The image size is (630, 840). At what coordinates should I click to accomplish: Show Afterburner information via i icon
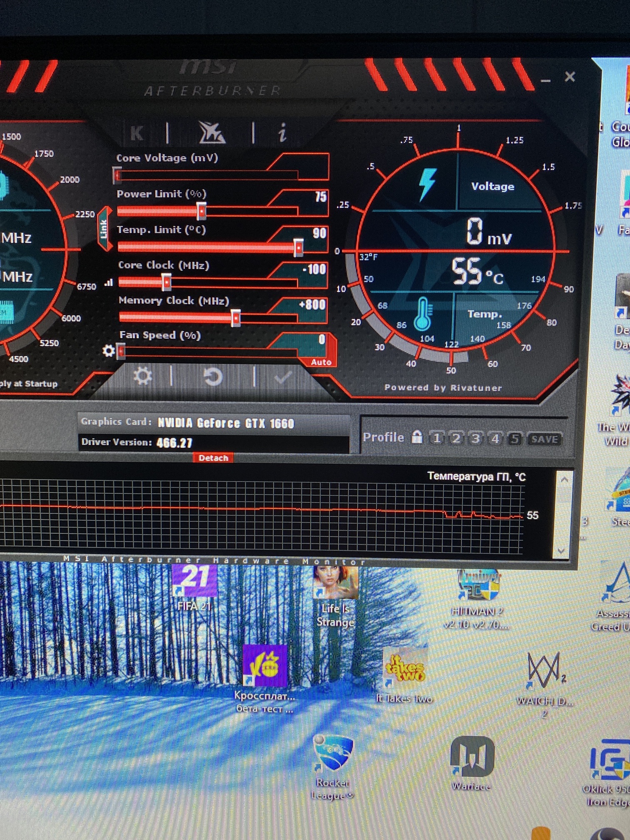tap(283, 132)
